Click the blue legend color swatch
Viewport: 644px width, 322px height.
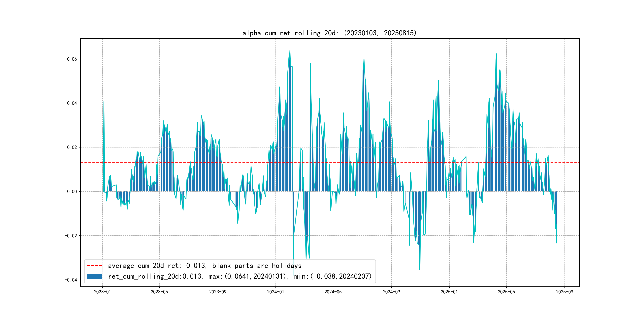coord(94,276)
